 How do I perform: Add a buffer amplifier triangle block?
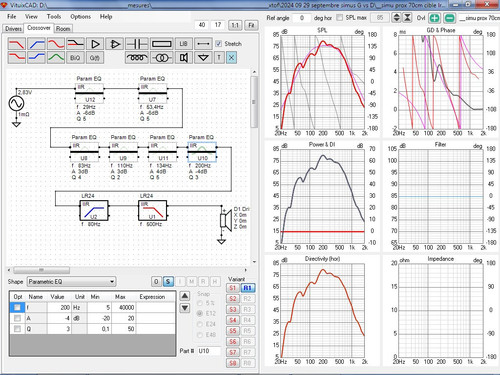[x=95, y=44]
